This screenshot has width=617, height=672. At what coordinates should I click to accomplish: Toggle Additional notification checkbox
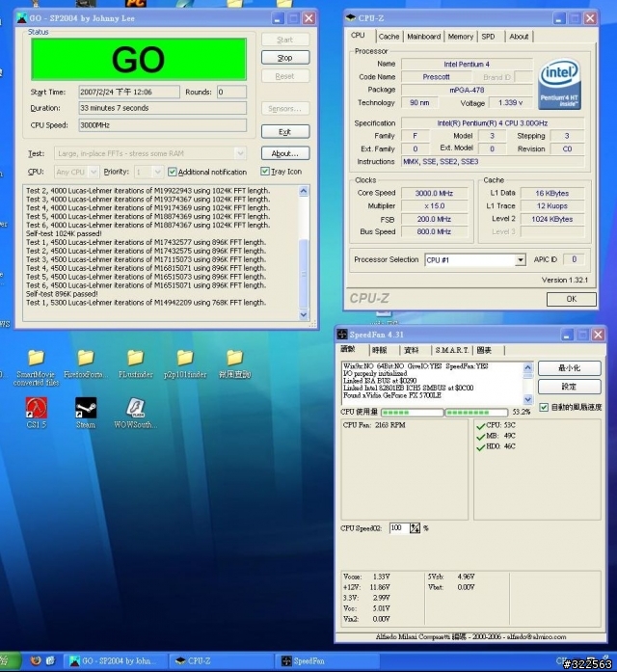coord(173,172)
